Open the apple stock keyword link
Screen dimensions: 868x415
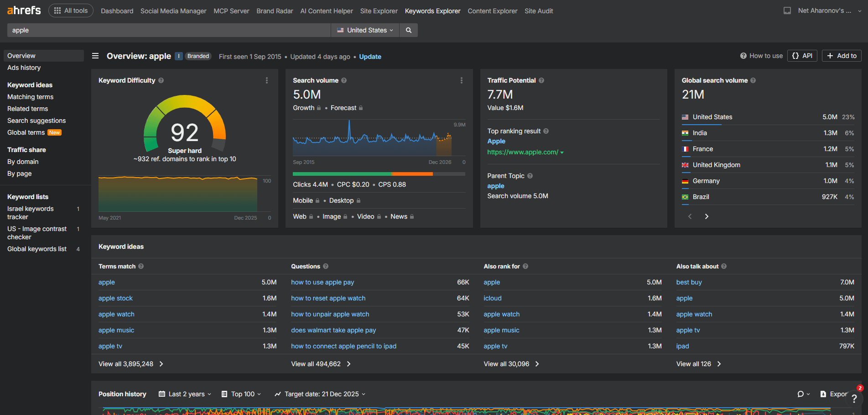tap(115, 298)
